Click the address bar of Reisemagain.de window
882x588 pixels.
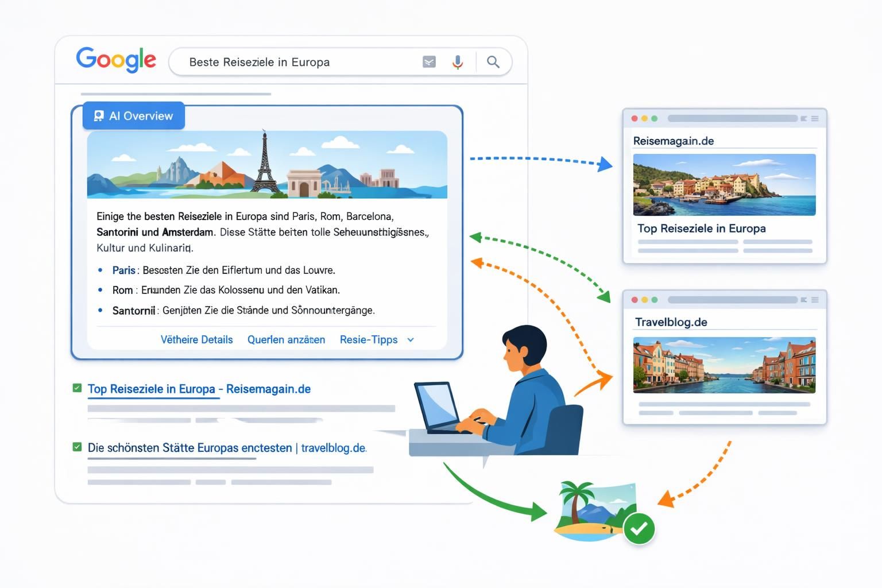click(x=733, y=118)
